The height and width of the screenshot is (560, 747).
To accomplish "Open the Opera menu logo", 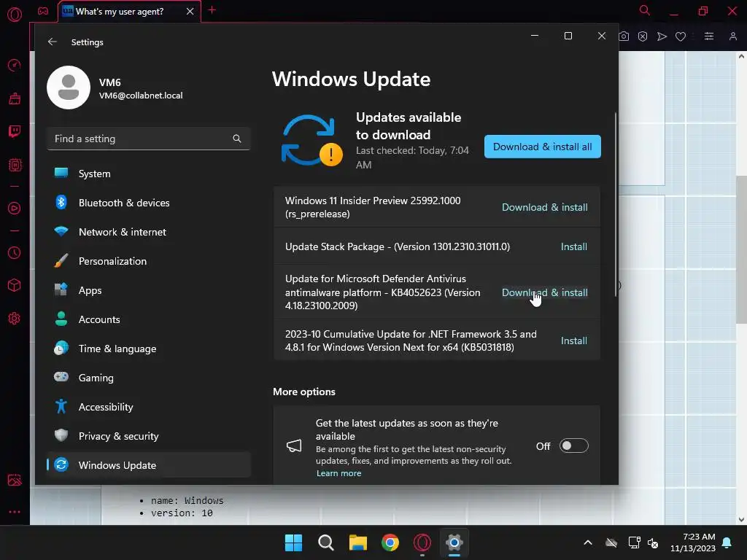I will tap(15, 15).
